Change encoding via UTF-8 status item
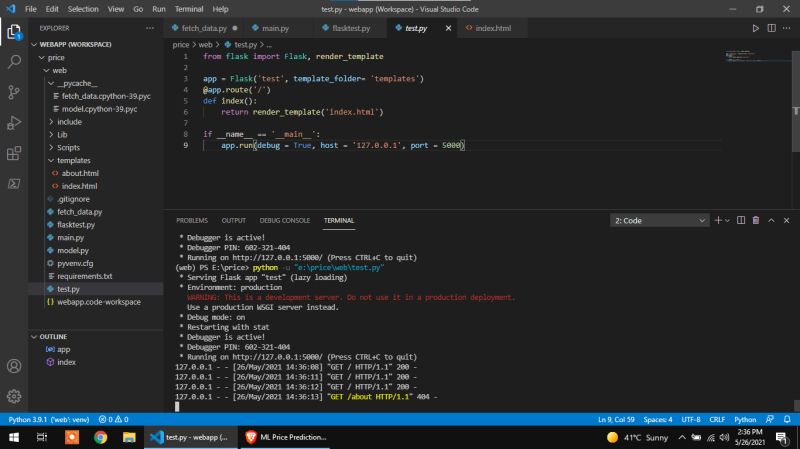 pos(691,419)
